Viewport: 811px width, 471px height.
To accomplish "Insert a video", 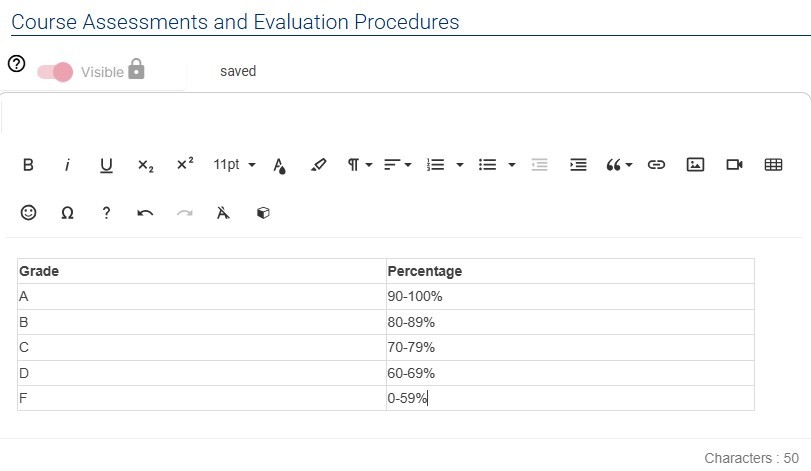I will [734, 165].
